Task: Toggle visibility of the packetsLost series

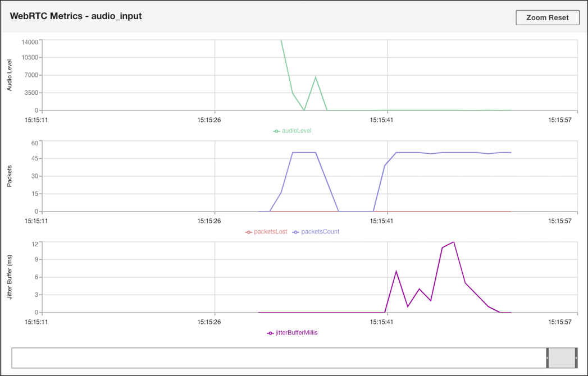Action: click(x=268, y=231)
